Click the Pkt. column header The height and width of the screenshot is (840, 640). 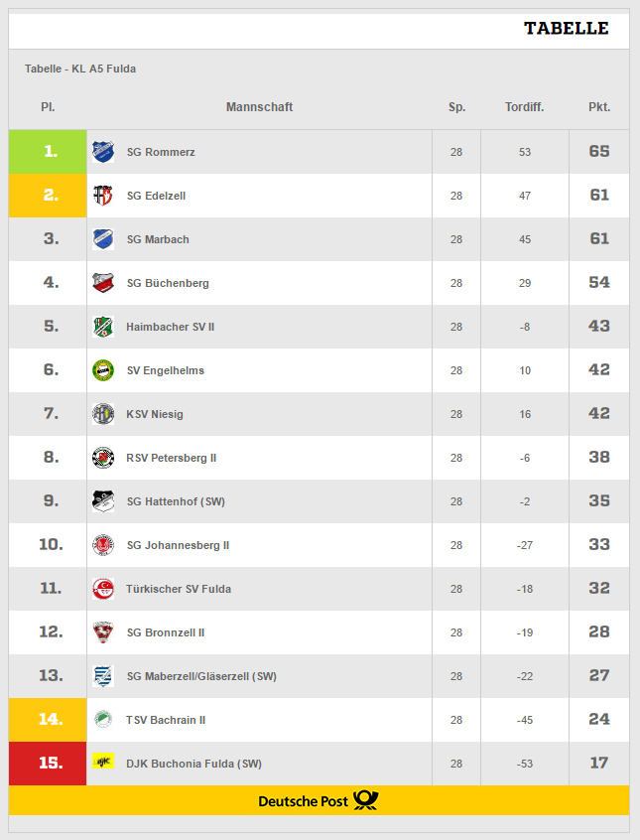pos(599,107)
